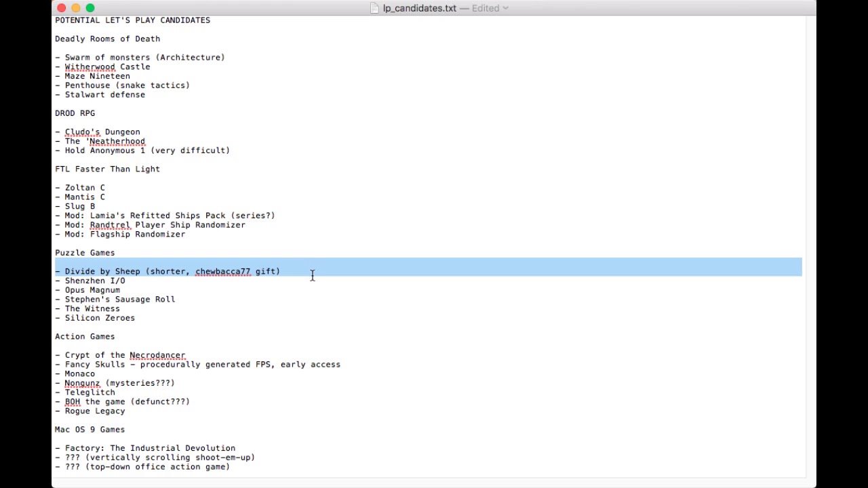Click the underlined word 'chewbacca77'
Image resolution: width=868 pixels, height=488 pixels.
pos(222,271)
